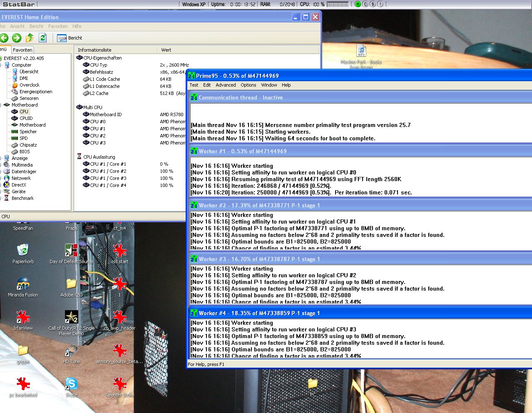The width and height of the screenshot is (532, 413).
Task: Activate the Worker #2 window title bar
Action: (360, 205)
